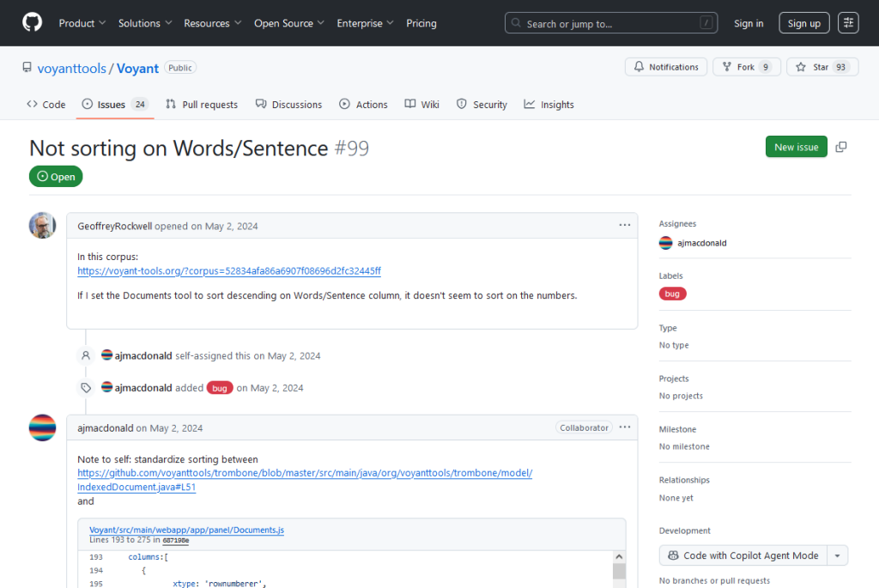
Task: View GeoffreyRockwell's avatar profile
Action: [x=43, y=226]
